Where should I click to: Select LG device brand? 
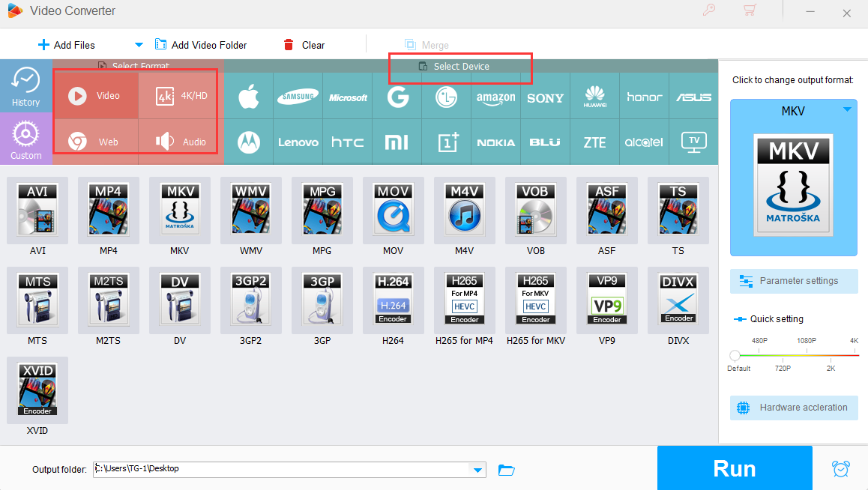point(446,96)
